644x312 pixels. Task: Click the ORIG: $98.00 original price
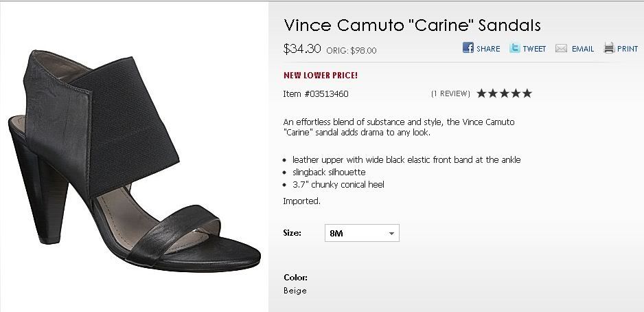[x=351, y=50]
